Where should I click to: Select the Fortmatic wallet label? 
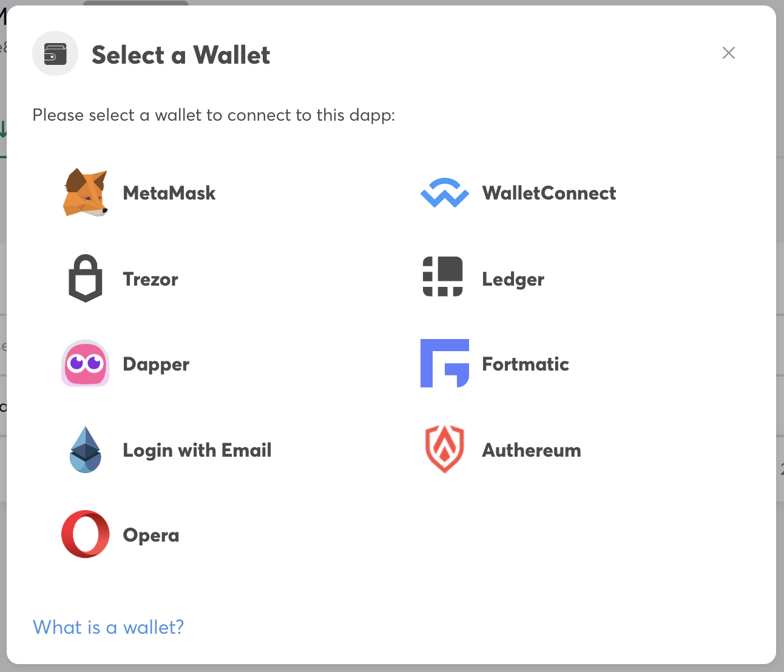pyautogui.click(x=525, y=364)
